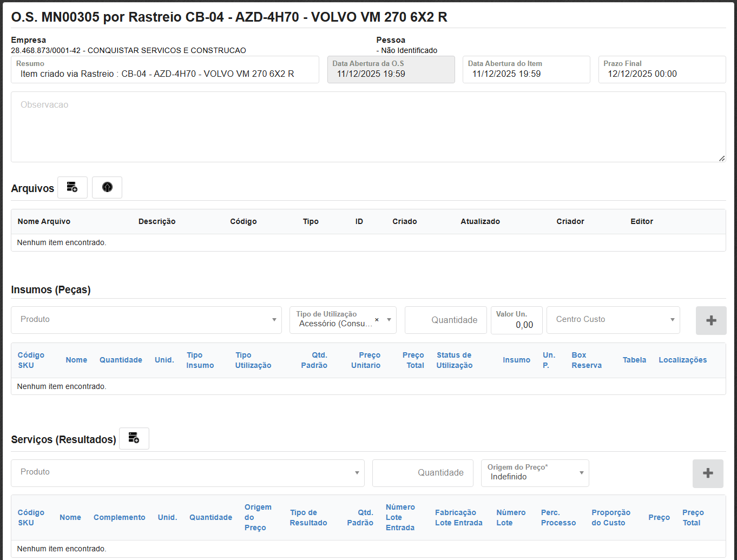Viewport: 737px width, 560px height.
Task: Expand the Tipo de Utilização dropdown
Action: [389, 320]
